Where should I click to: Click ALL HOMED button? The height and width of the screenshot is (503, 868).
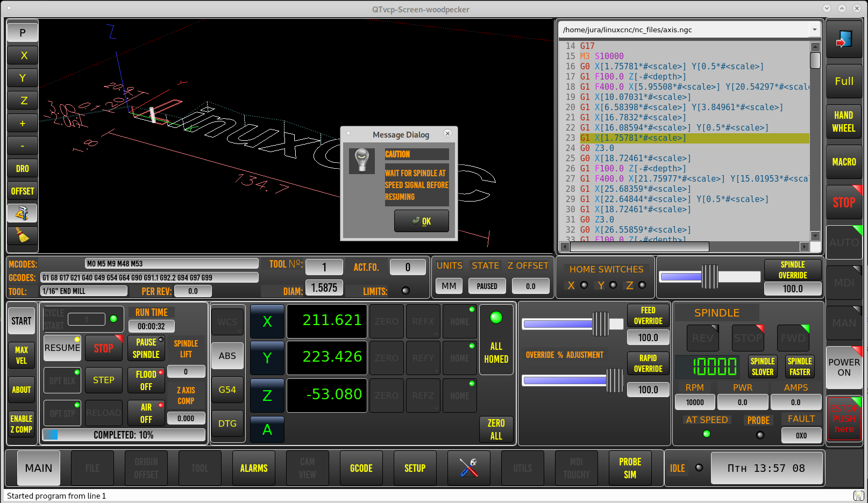point(496,340)
